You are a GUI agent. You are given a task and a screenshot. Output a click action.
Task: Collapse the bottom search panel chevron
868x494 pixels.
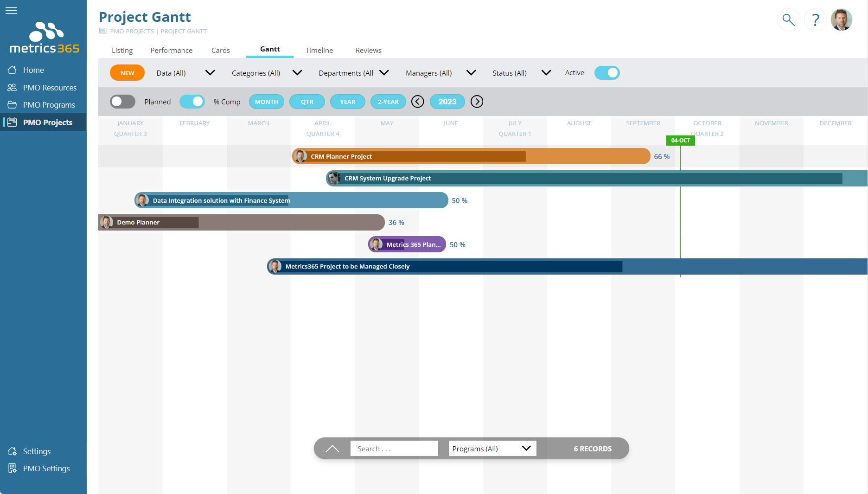coord(332,449)
